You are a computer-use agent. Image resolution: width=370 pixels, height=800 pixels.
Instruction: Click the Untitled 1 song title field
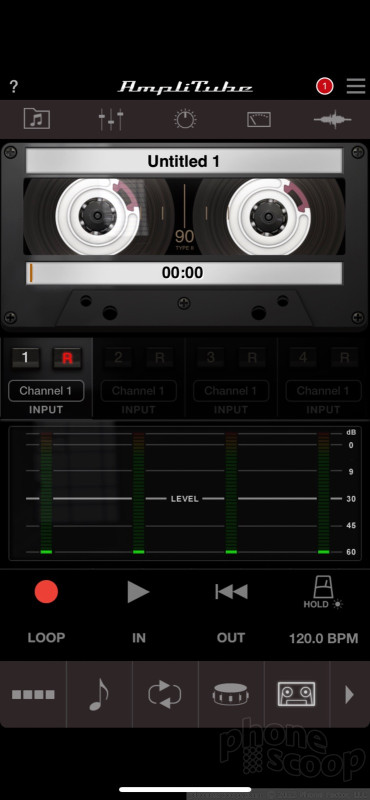(184, 161)
